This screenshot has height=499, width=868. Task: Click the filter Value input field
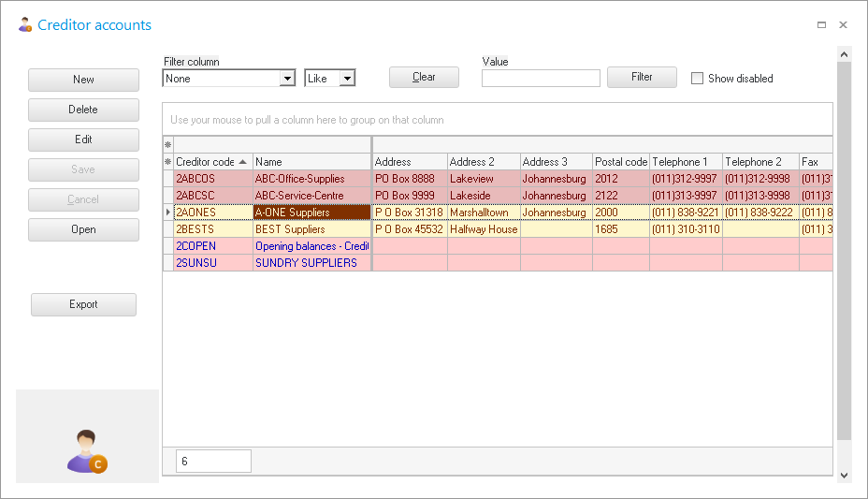coord(541,79)
